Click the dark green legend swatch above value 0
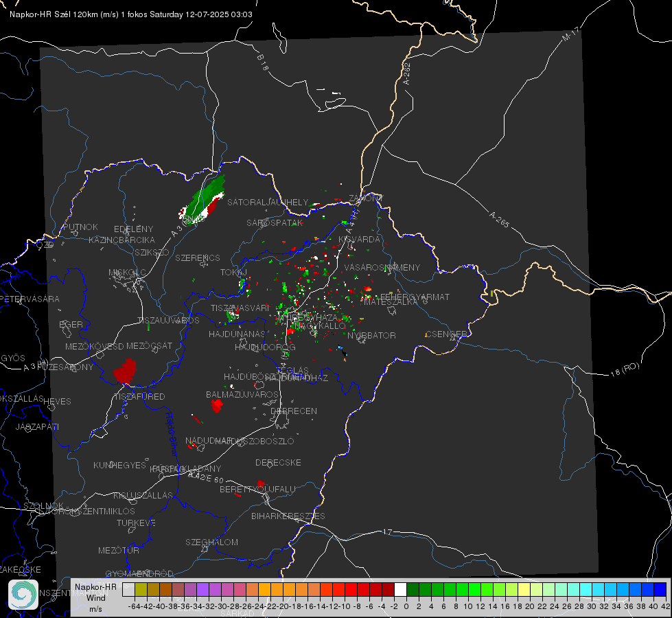 pyautogui.click(x=413, y=589)
